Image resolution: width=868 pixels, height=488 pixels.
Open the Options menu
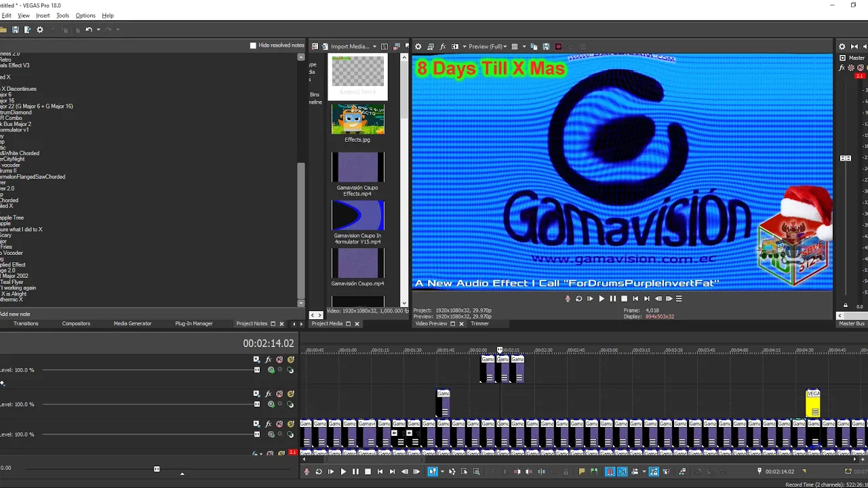(85, 16)
